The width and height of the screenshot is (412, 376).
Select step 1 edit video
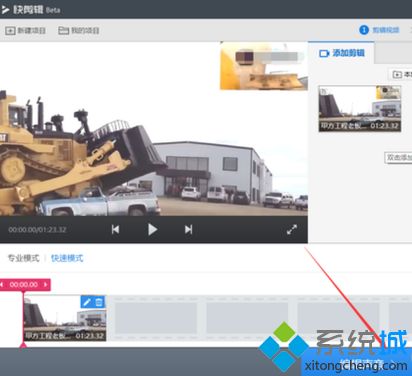379,30
